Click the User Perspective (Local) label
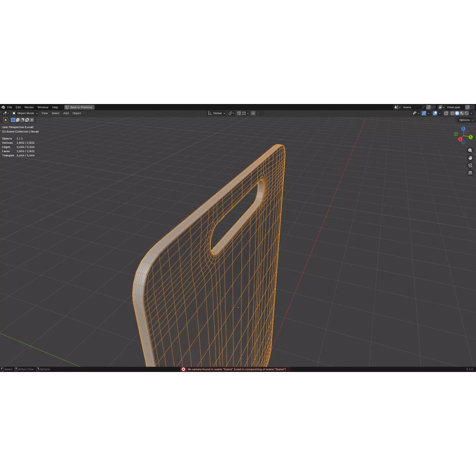The image size is (476, 476). point(18,127)
